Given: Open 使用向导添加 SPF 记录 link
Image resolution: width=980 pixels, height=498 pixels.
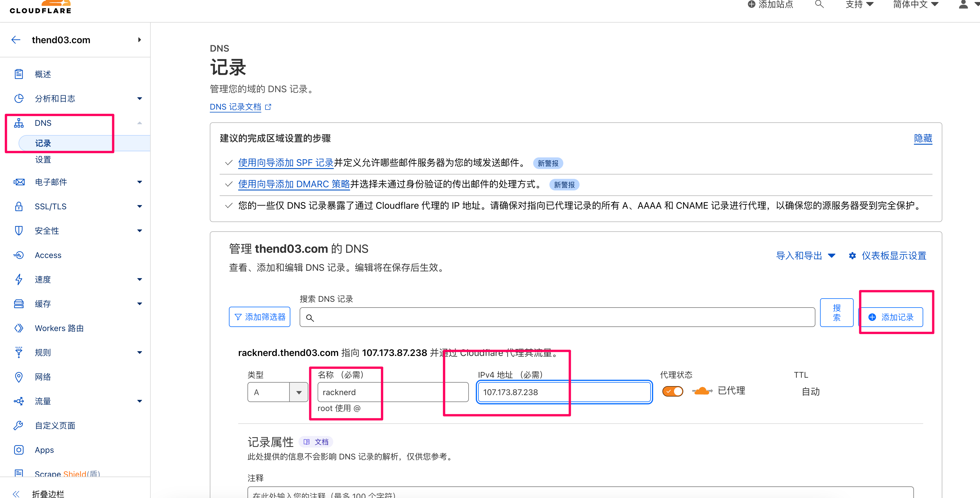Looking at the screenshot, I should [286, 163].
